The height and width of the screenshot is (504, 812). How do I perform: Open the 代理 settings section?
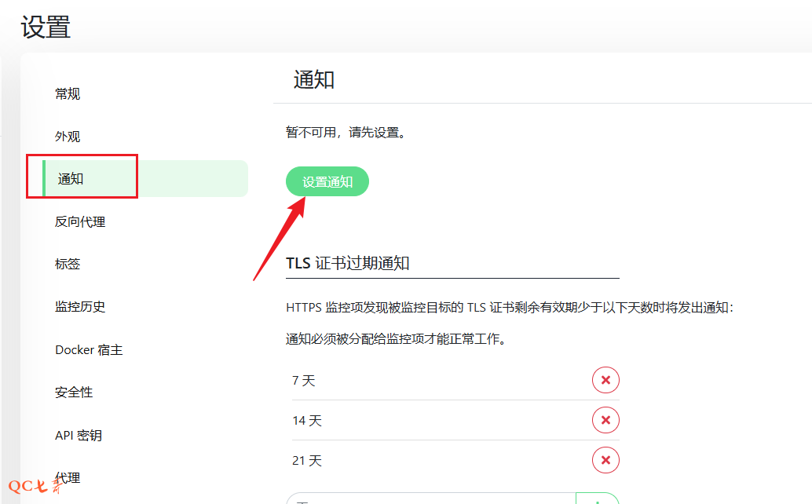point(68,477)
